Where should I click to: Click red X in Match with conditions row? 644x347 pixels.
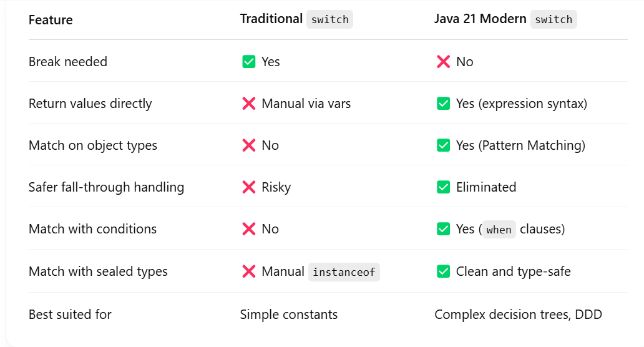click(x=249, y=228)
